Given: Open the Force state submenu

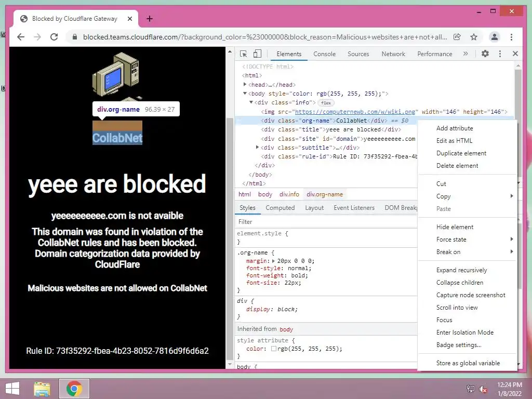Looking at the screenshot, I should pos(467,240).
